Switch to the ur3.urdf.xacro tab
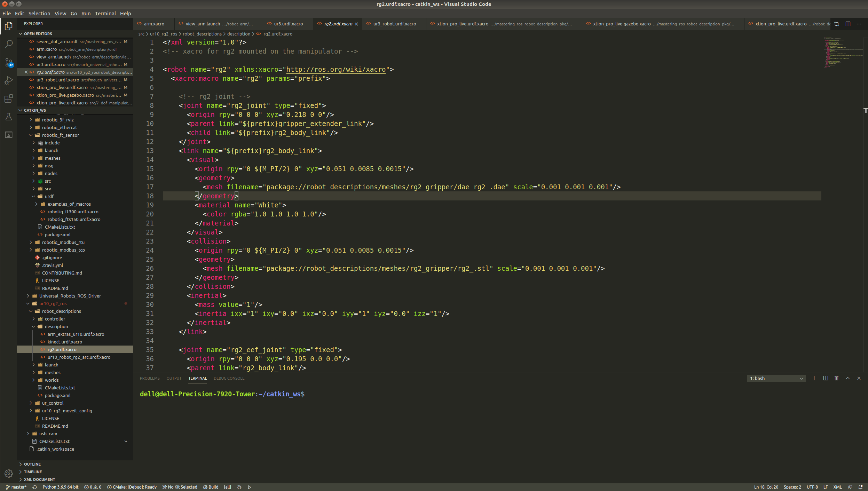This screenshot has height=491, width=868. (288, 24)
